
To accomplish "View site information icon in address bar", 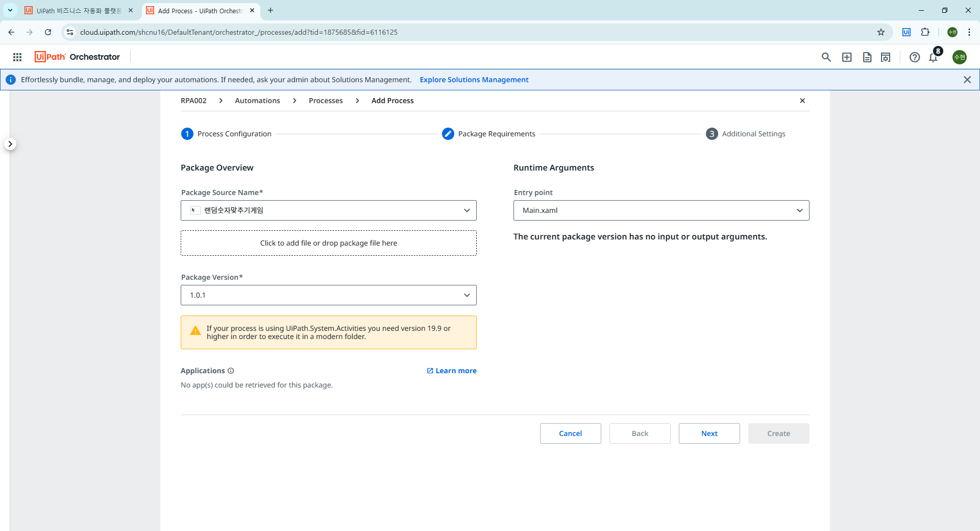I will click(70, 32).
